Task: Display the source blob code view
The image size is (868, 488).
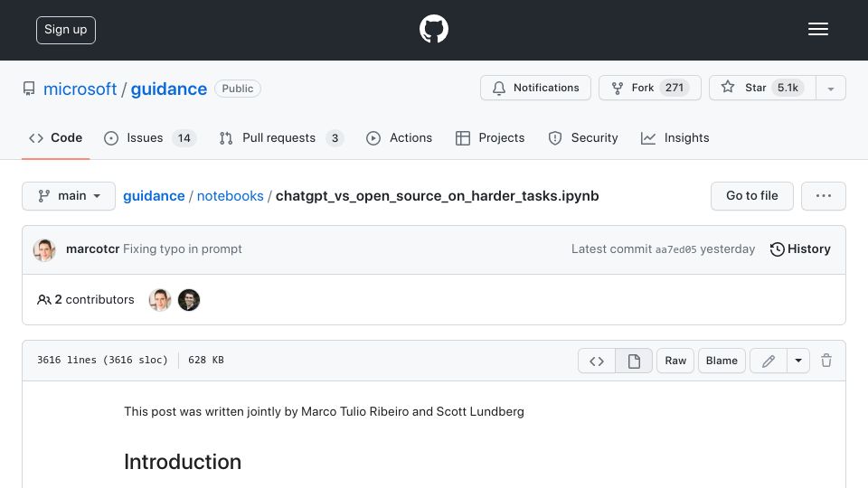Action: tap(597, 361)
